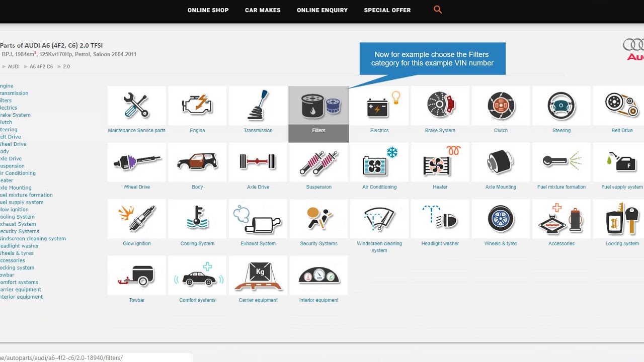Choose the Filters category tile
This screenshot has height=362, width=644.
318,114
